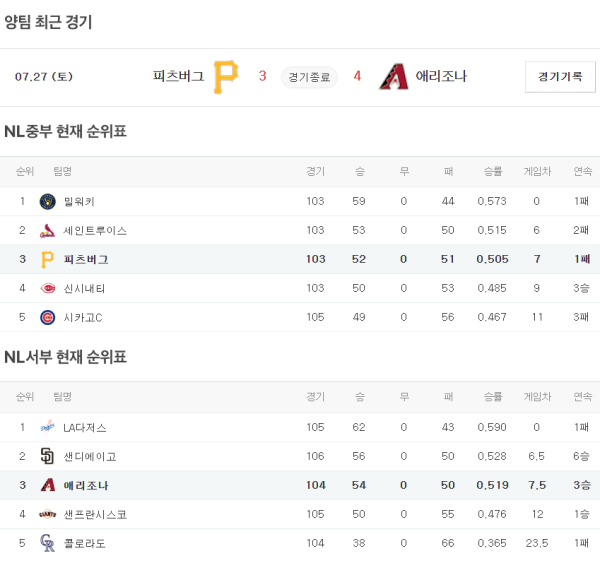Open the 경기기록 game record button

click(x=560, y=77)
